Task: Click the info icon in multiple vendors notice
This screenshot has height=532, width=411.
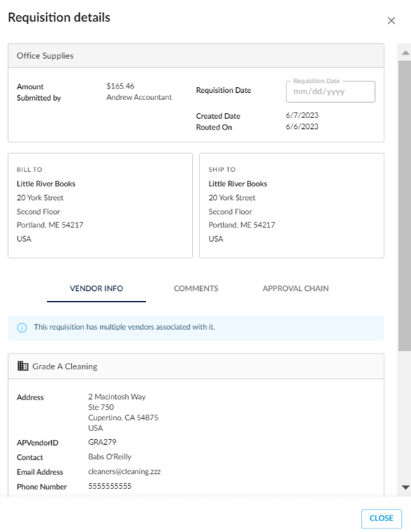Action: (x=22, y=328)
